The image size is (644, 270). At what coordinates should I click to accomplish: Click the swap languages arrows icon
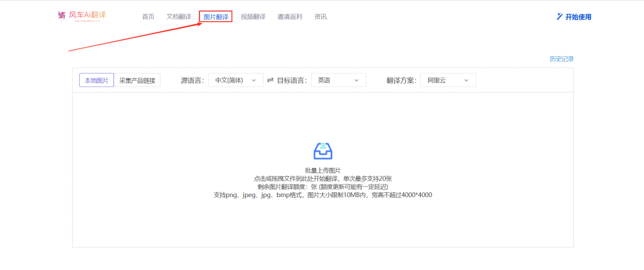pos(270,80)
